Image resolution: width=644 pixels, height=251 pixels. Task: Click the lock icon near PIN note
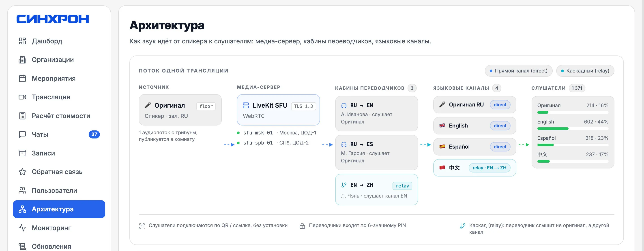coord(302,226)
